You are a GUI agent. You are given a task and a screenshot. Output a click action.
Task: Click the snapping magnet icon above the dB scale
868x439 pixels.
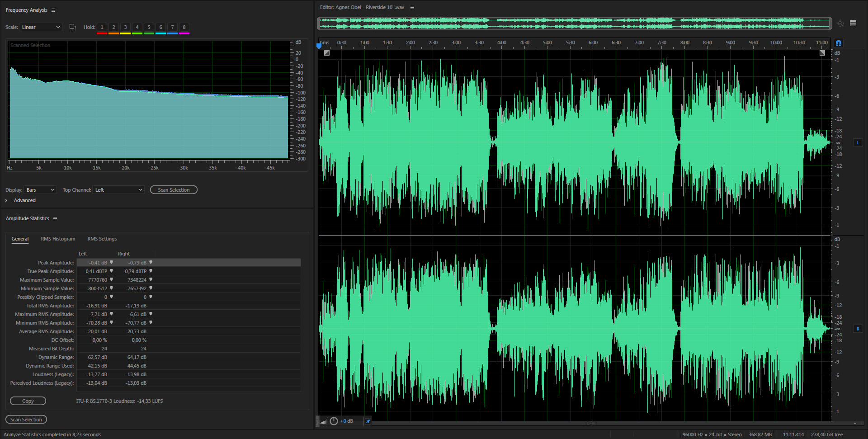coord(839,43)
